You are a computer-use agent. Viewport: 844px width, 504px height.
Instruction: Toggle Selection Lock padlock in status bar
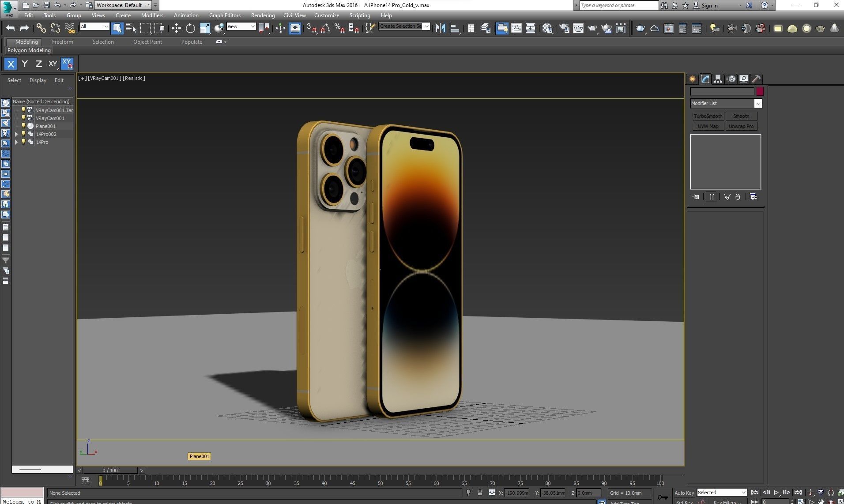tap(480, 493)
